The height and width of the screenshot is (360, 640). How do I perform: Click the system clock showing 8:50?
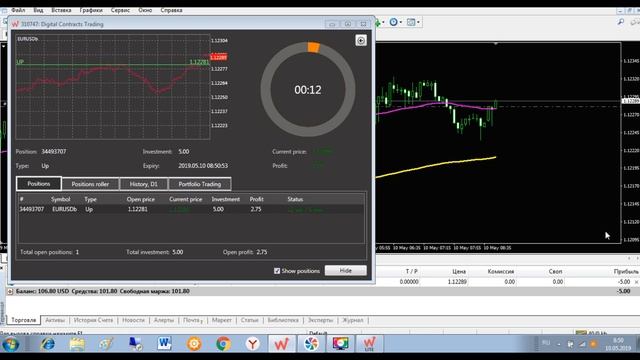618,344
